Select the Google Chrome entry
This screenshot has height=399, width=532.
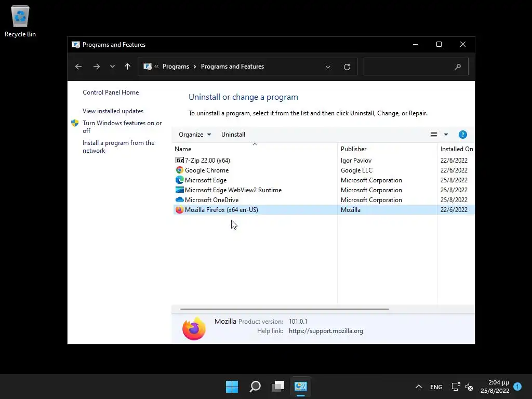click(324, 170)
